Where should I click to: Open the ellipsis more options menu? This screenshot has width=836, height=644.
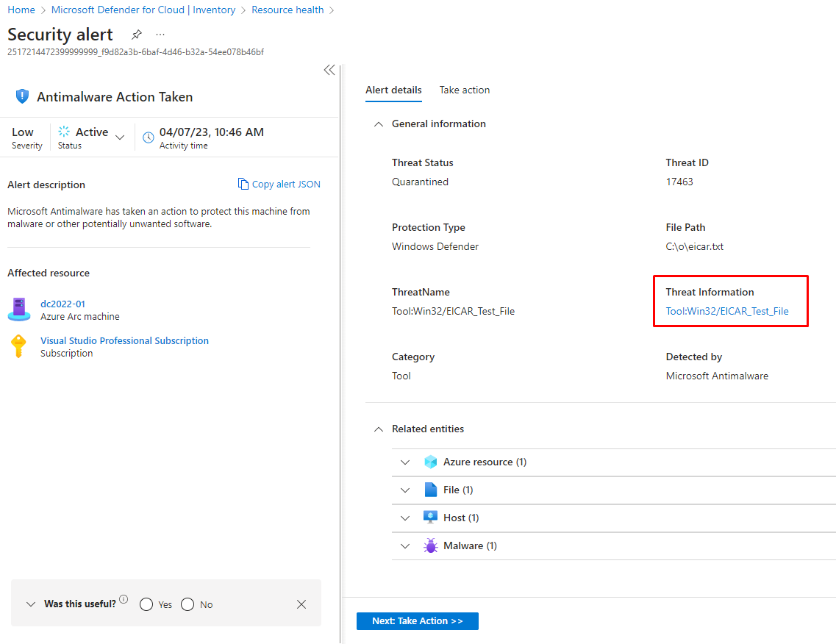pos(160,35)
